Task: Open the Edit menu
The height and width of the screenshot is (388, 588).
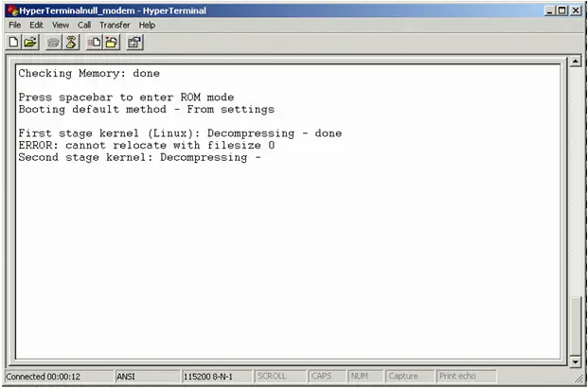Action: 36,26
